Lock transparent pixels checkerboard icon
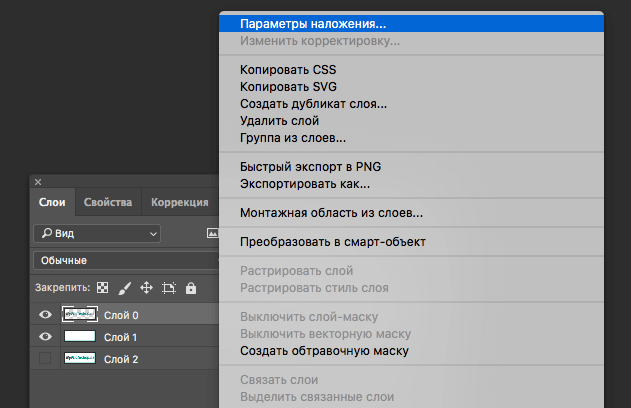The width and height of the screenshot is (631, 408). (x=103, y=288)
